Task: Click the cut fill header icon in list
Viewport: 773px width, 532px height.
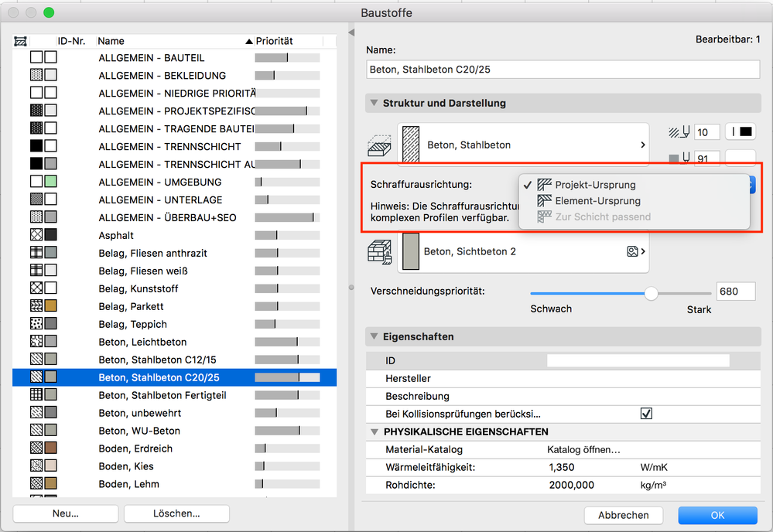Action: 21,41
